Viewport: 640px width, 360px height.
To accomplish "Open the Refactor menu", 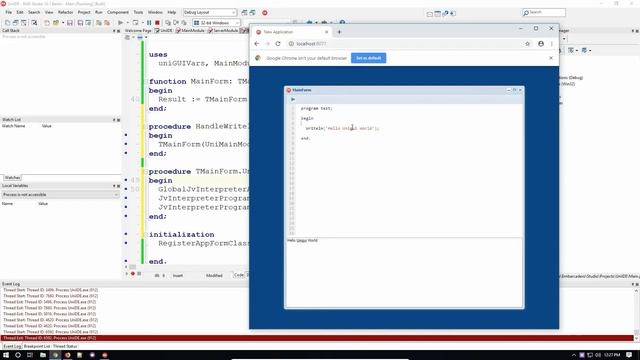I will tap(65, 13).
